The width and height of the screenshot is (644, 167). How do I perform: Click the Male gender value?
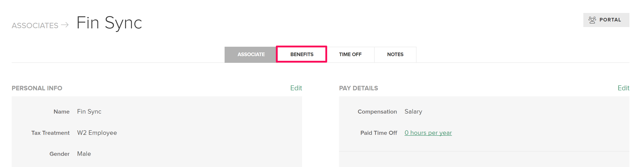click(x=84, y=154)
